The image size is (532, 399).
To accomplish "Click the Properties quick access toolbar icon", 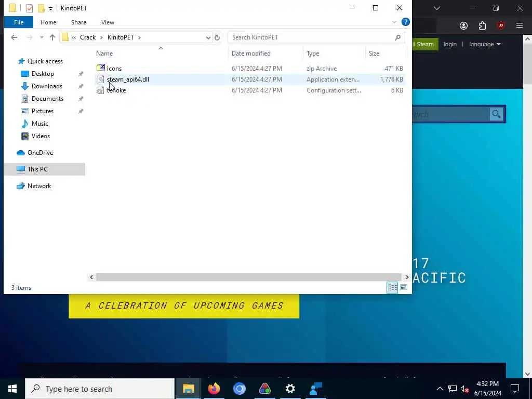I will [x=30, y=8].
